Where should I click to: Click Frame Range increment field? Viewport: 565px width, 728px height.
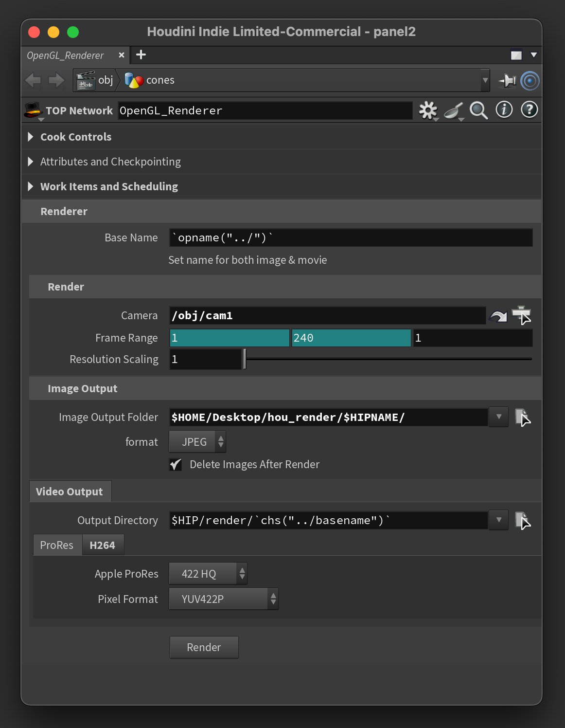click(473, 338)
